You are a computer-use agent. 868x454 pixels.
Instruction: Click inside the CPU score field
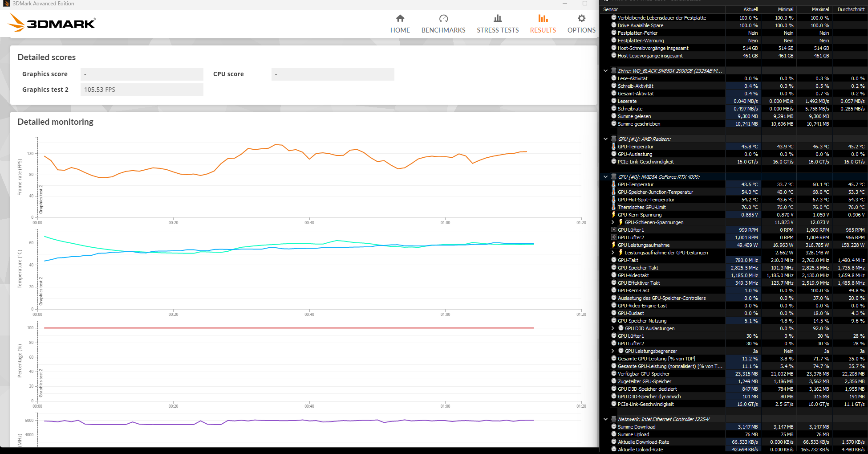pyautogui.click(x=333, y=74)
